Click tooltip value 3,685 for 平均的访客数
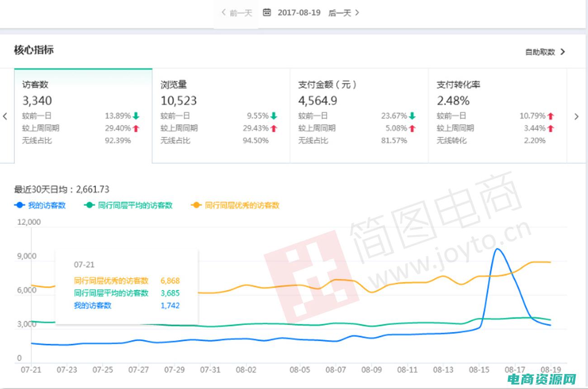588x389 pixels. pyautogui.click(x=170, y=293)
